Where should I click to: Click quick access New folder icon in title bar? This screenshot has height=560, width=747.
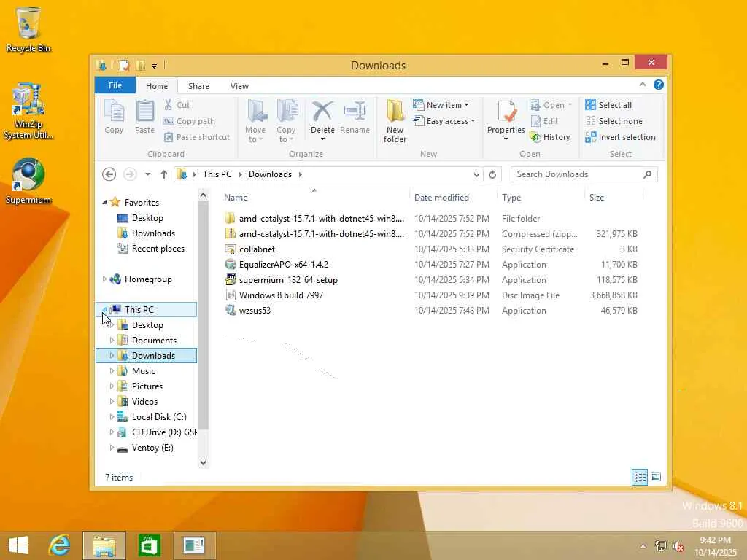(x=141, y=65)
